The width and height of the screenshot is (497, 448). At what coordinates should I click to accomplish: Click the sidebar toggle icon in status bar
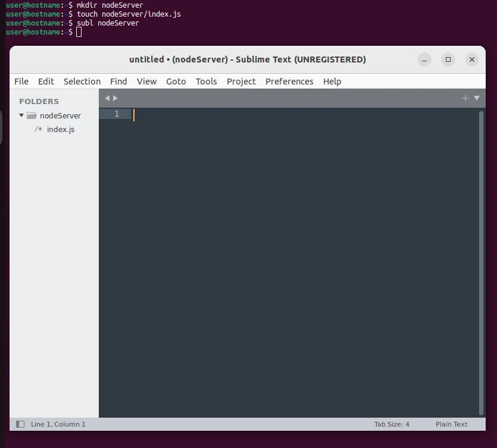(x=20, y=424)
